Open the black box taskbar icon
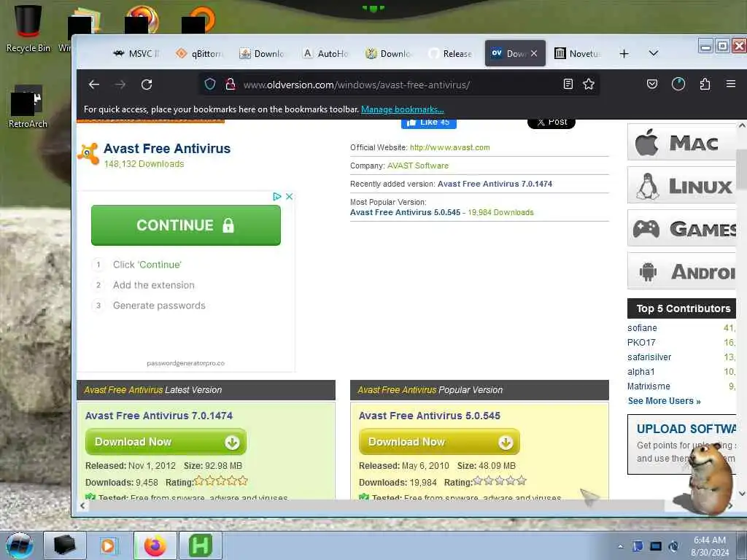 coord(65,545)
